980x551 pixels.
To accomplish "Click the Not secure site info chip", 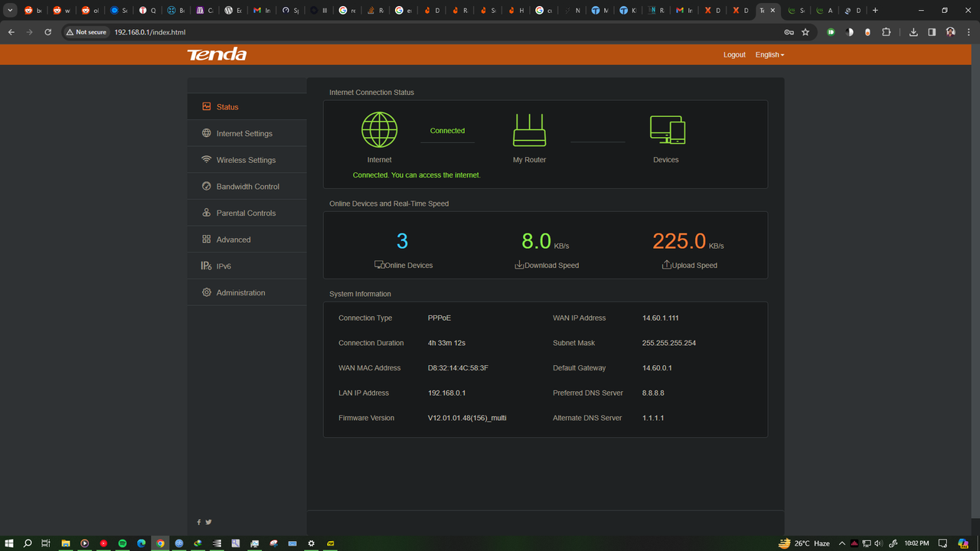I will pos(86,32).
